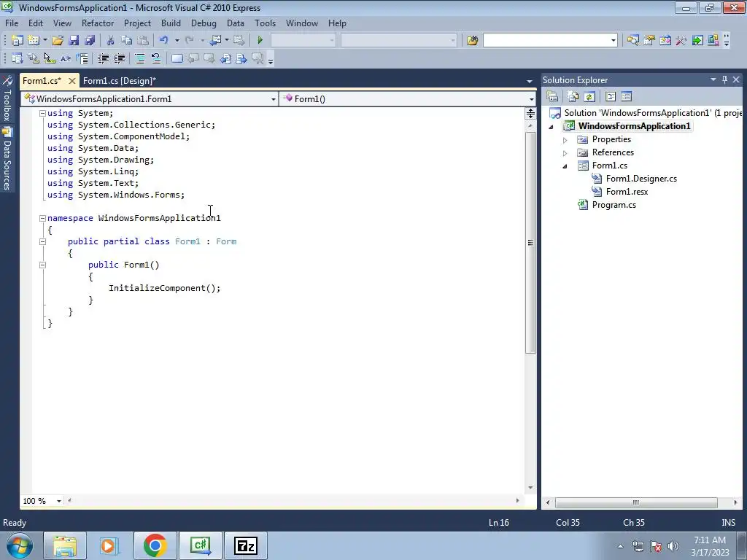Click the Open File folder icon

(x=58, y=41)
